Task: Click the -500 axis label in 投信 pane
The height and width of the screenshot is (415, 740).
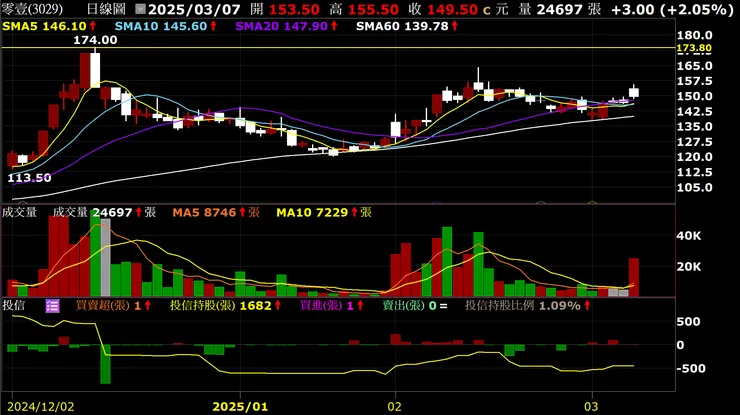Action: (691, 368)
